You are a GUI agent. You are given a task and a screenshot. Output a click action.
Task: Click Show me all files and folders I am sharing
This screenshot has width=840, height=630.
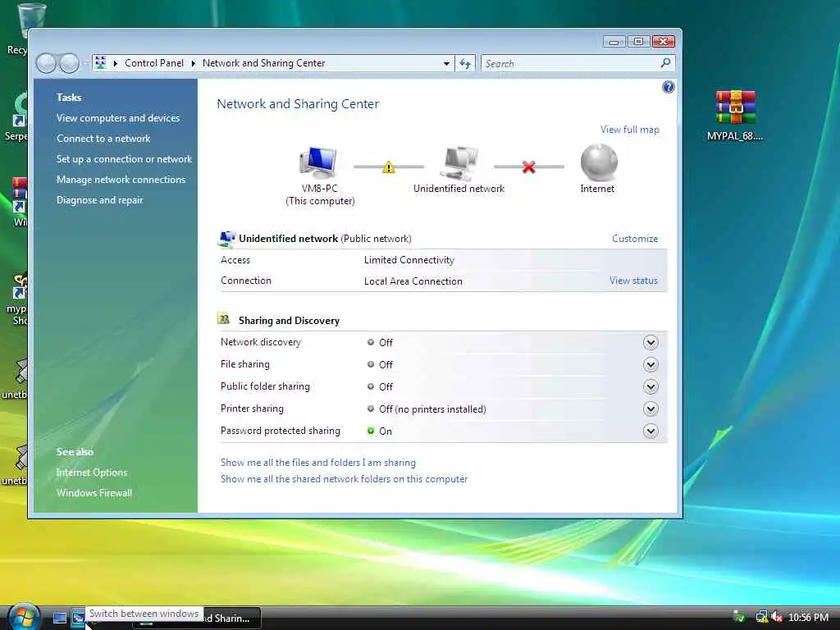(318, 463)
